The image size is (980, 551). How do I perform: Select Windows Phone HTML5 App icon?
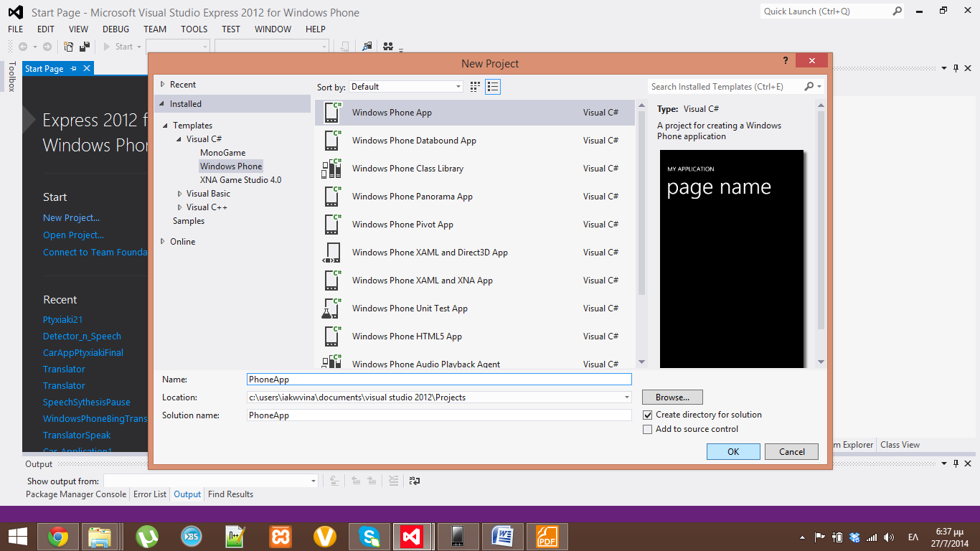tap(332, 336)
